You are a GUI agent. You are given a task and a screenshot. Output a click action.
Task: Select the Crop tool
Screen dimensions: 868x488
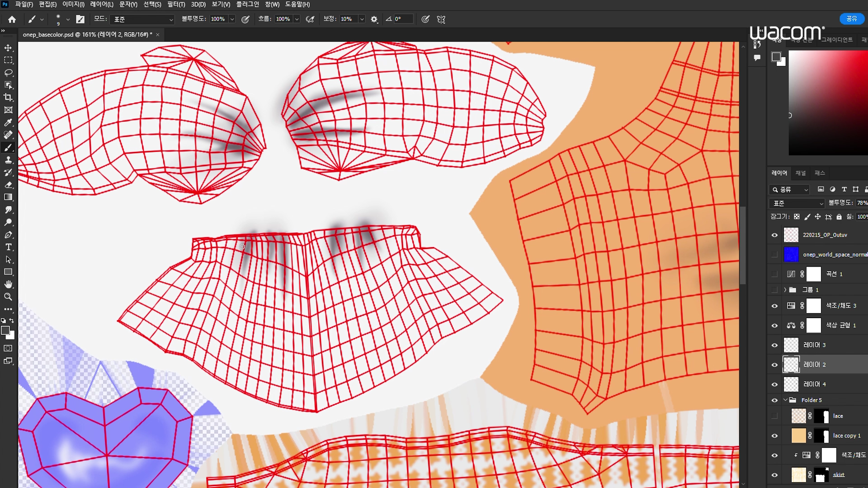pos(8,98)
